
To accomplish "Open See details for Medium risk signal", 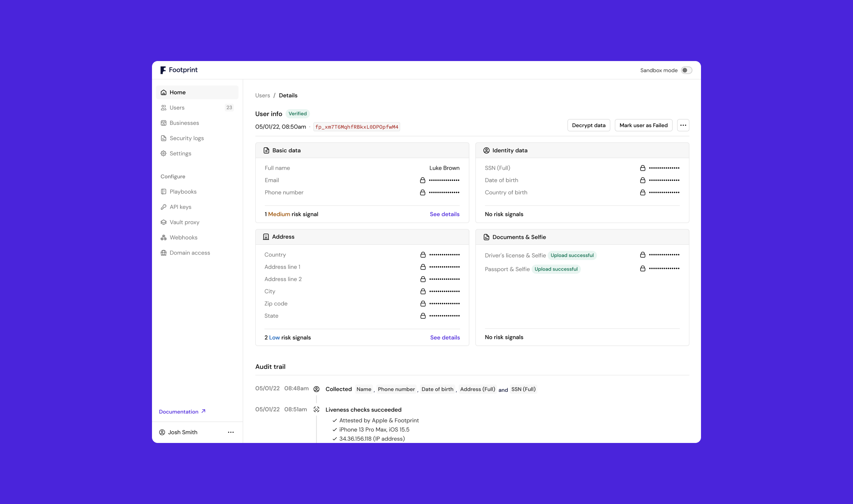I will pyautogui.click(x=444, y=214).
